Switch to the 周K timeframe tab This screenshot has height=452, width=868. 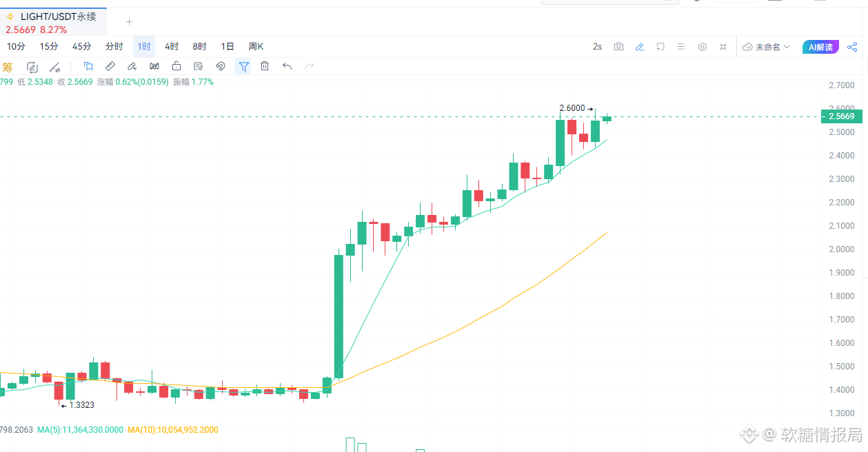255,46
